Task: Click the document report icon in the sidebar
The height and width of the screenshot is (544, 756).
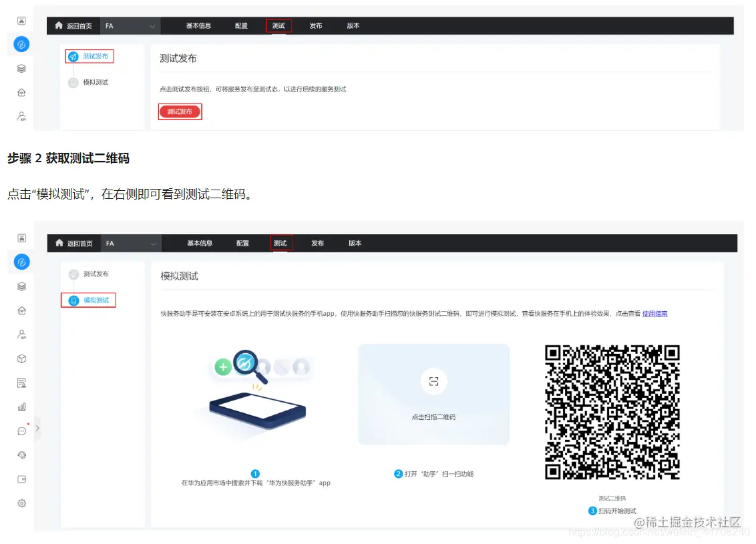Action: pos(20,382)
